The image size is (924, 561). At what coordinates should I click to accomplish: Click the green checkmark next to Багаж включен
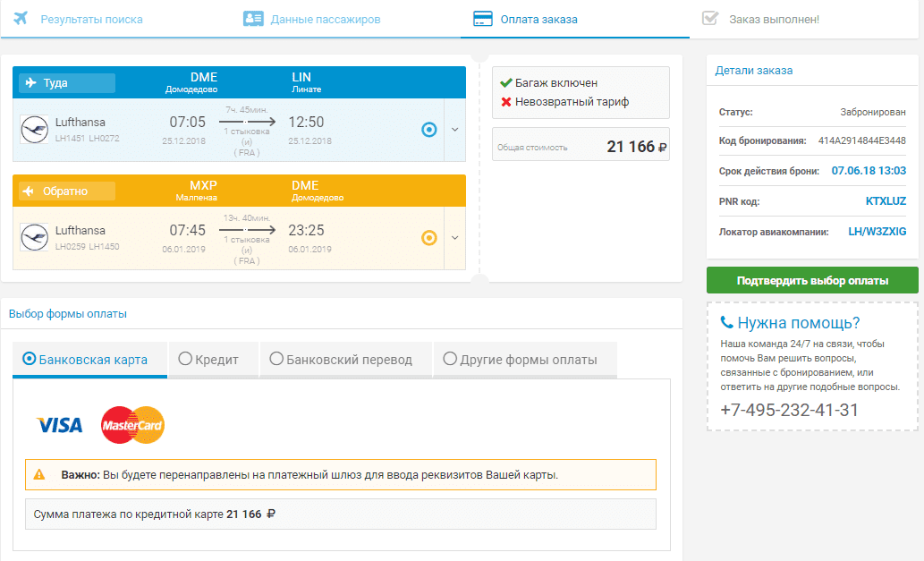505,83
